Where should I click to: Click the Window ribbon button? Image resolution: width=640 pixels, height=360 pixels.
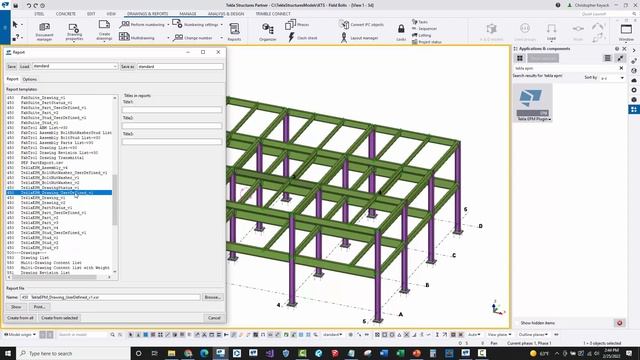[x=626, y=32]
